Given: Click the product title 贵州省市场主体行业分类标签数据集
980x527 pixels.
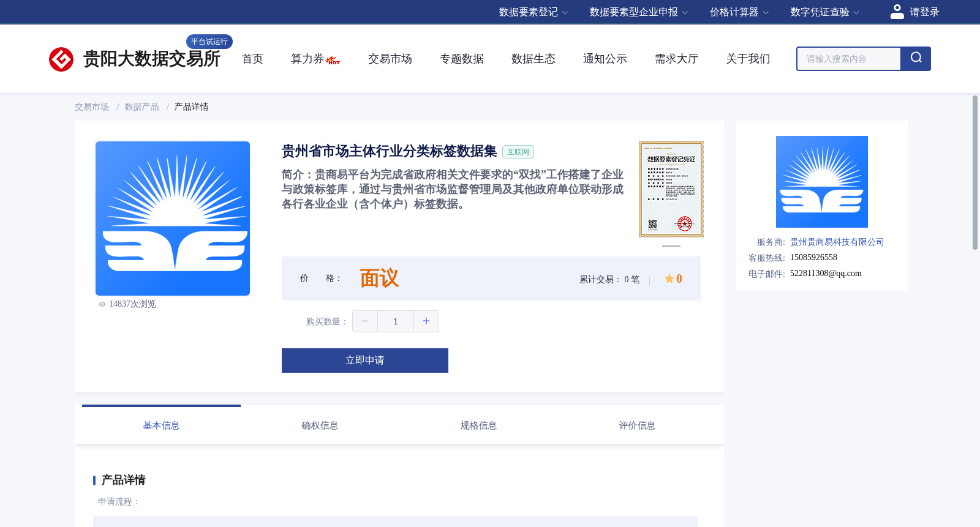Looking at the screenshot, I should coord(389,151).
